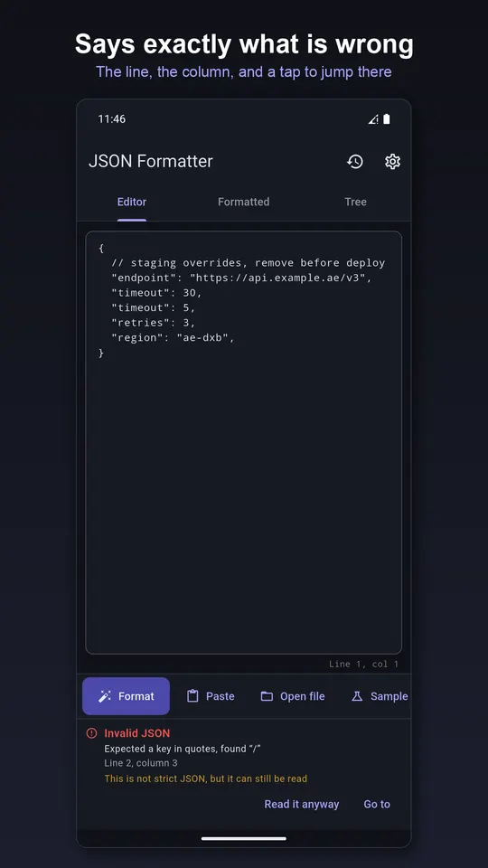Click the opening brace line in editor
This screenshot has height=868, width=488.
(101, 248)
